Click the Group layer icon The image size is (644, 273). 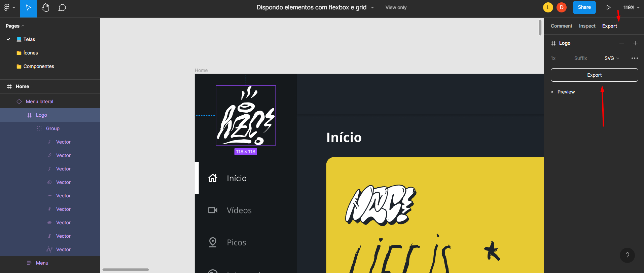pos(39,128)
